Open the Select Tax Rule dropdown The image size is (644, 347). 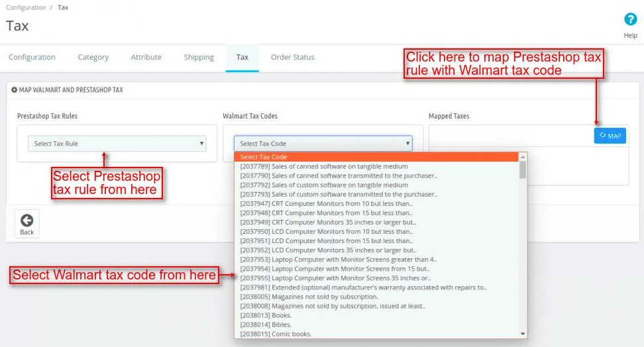coord(117,144)
